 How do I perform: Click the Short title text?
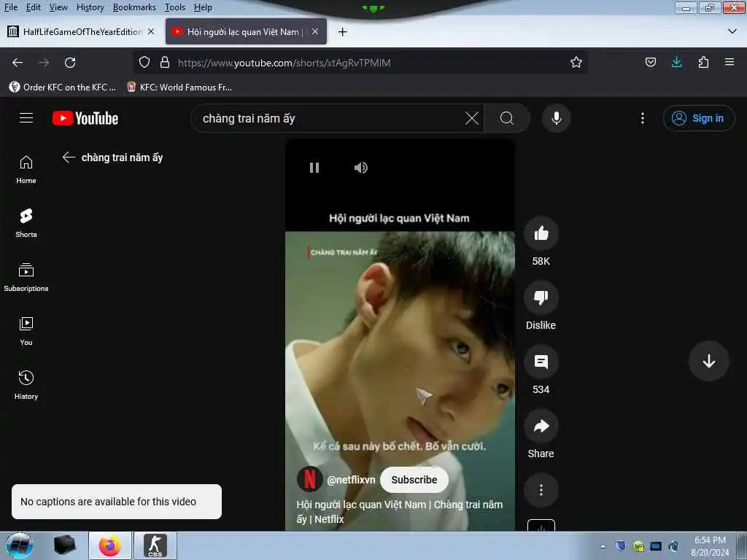coord(399,511)
